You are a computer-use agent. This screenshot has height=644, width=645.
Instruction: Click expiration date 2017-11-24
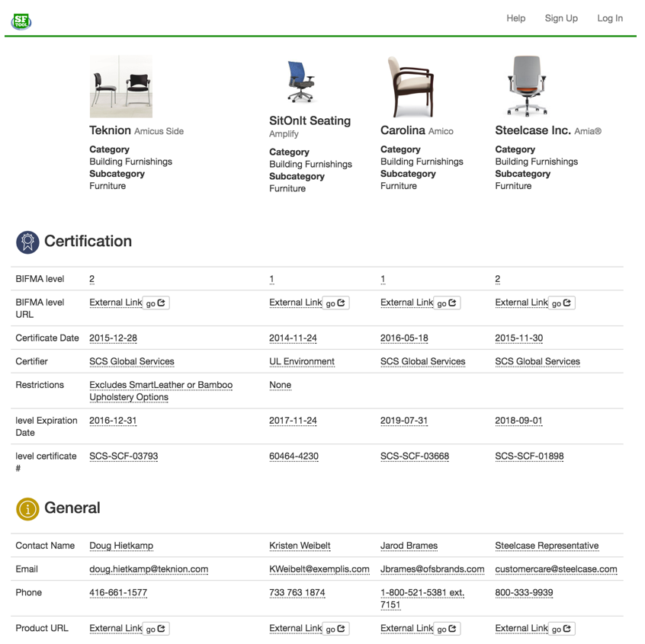pos(293,421)
